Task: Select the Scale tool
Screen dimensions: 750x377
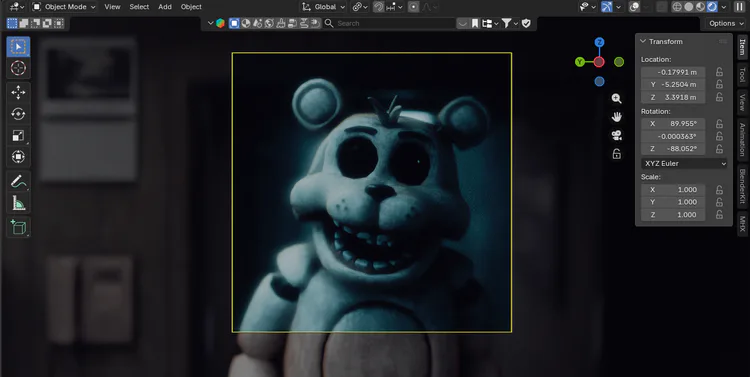Action: pos(18,136)
